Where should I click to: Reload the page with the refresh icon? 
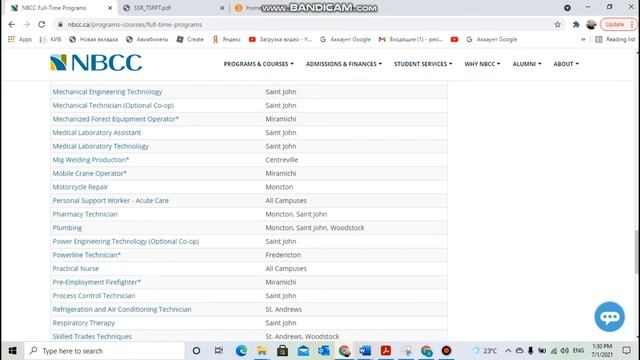tap(42, 24)
